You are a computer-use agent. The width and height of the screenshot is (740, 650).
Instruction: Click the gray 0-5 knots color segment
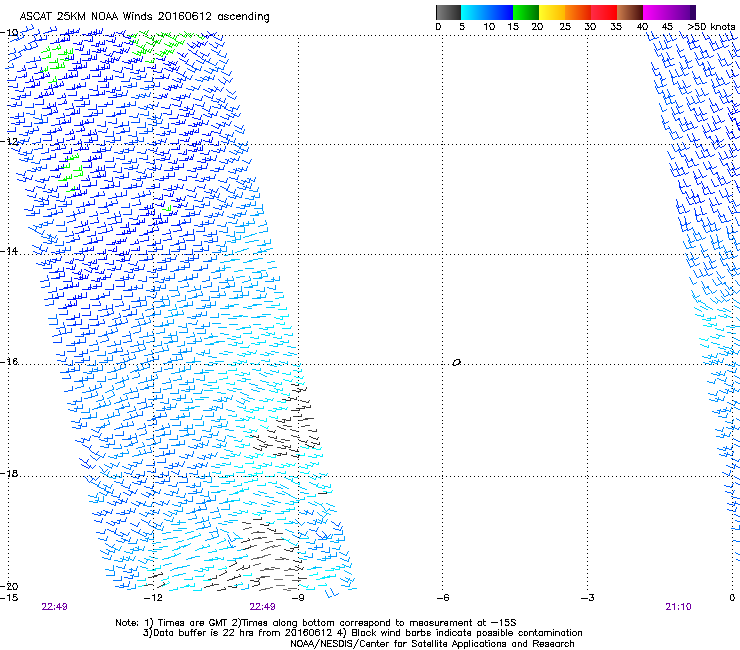[x=448, y=12]
